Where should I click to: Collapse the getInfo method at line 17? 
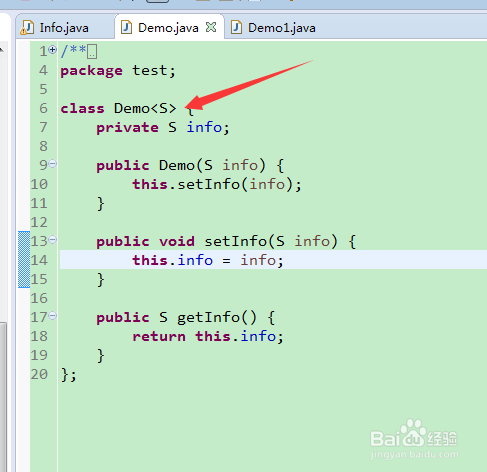(x=53, y=315)
